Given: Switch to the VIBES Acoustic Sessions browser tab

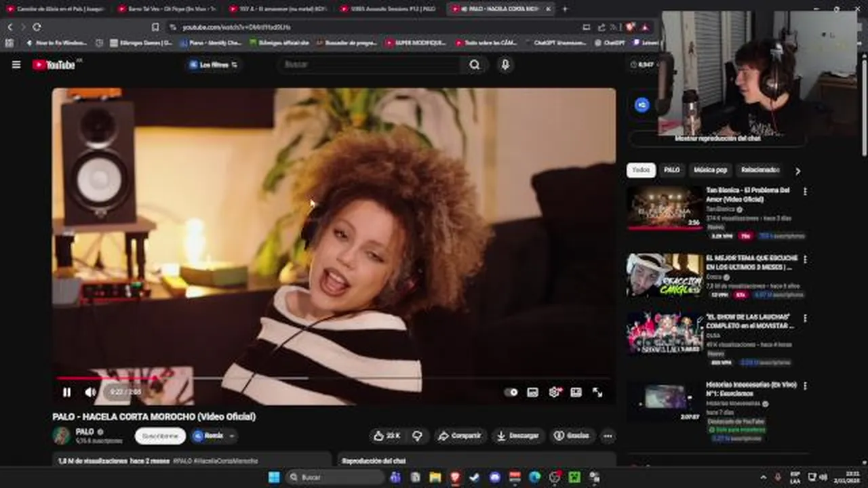Looking at the screenshot, I should point(388,9).
